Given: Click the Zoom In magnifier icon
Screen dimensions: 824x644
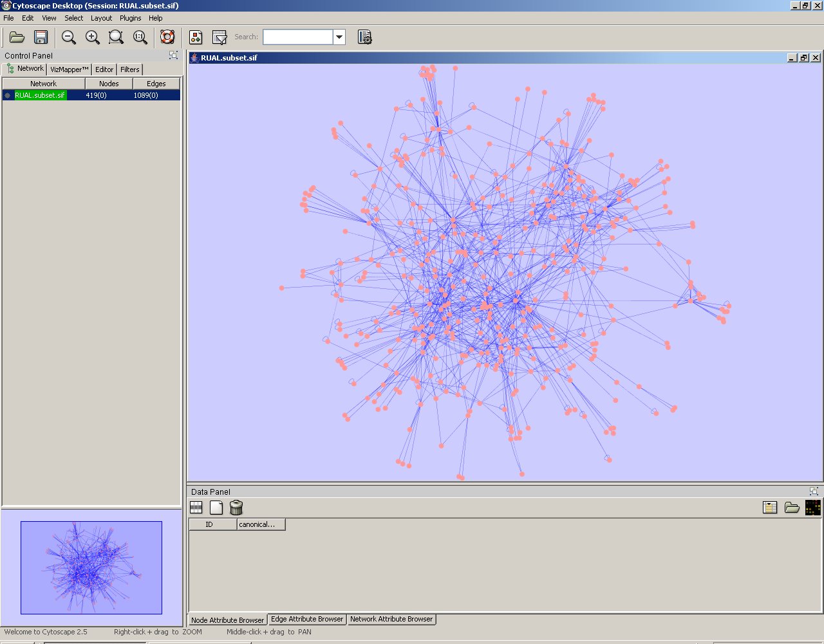Looking at the screenshot, I should tap(92, 37).
